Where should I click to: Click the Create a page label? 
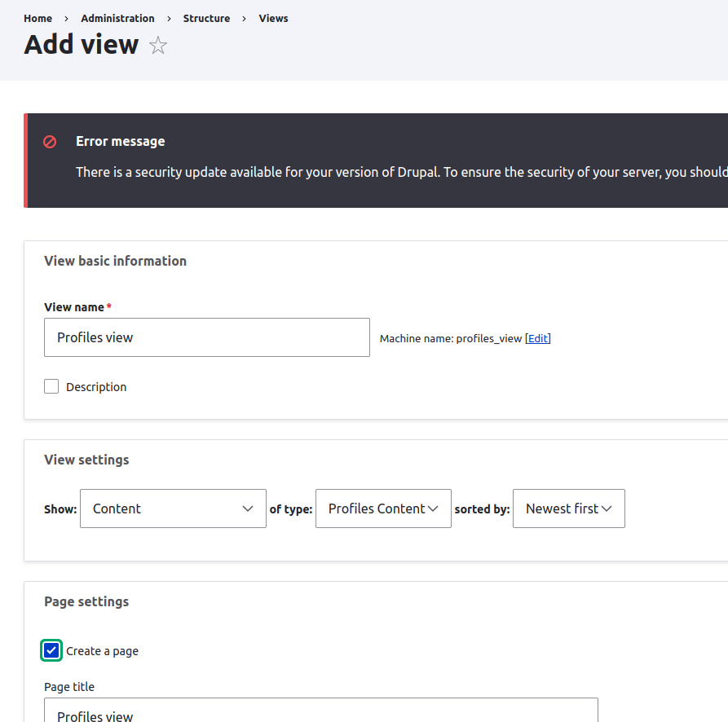[x=102, y=651]
